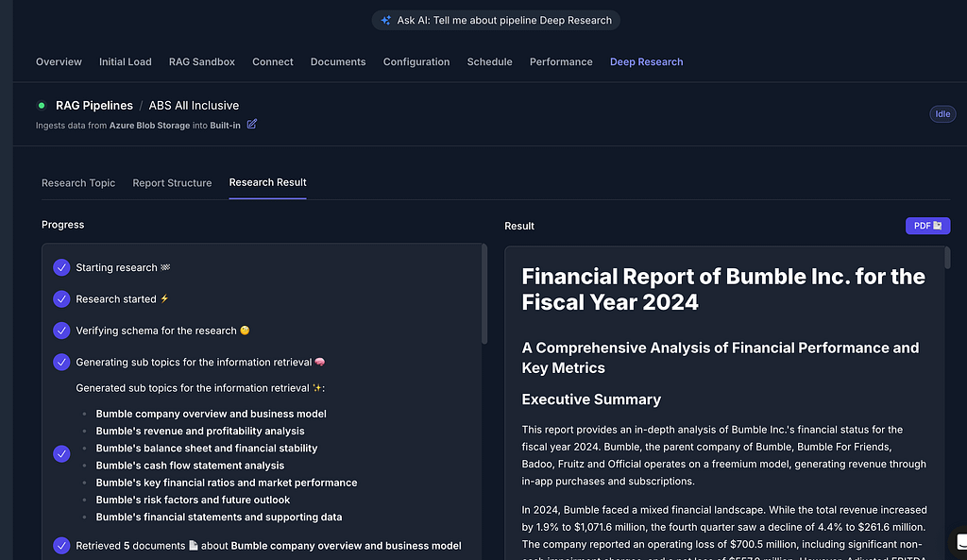Click the Ask AI sparkle icon

[x=385, y=21]
